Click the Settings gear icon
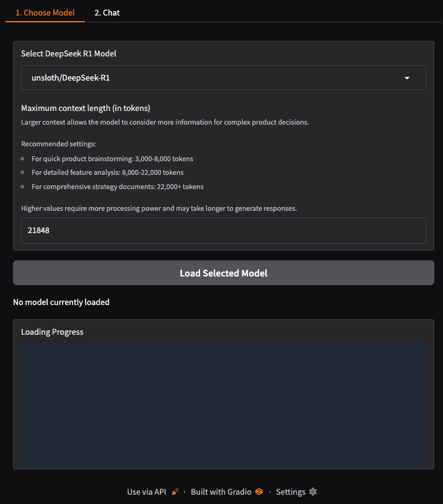This screenshot has width=443, height=504. (313, 492)
